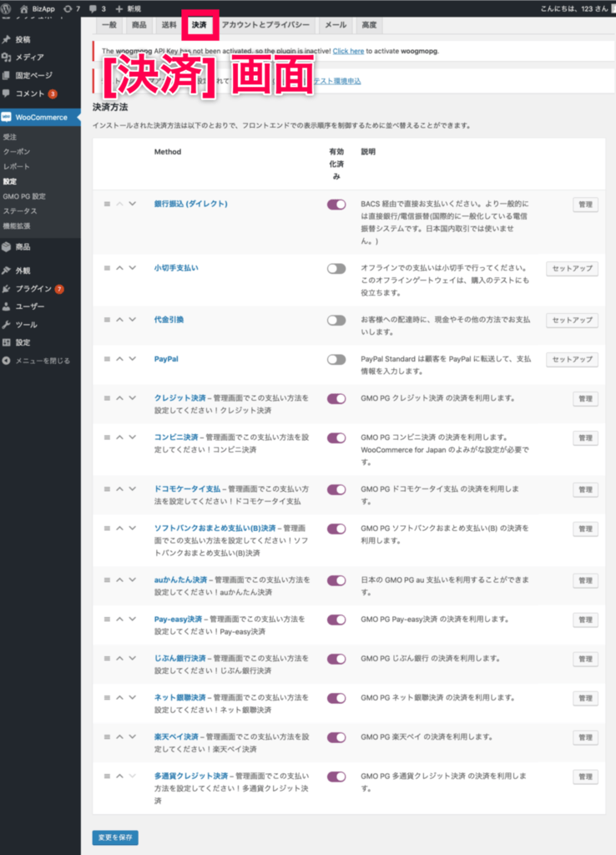
Task: Open the BizApp site home icon
Action: (24, 8)
